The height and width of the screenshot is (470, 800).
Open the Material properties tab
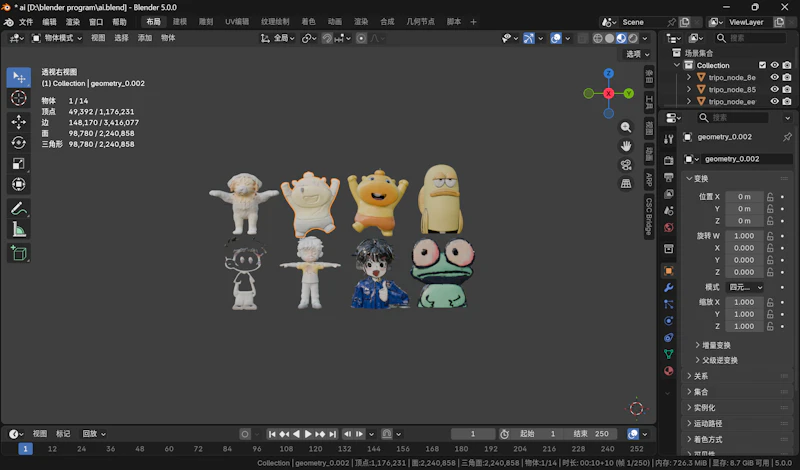click(x=668, y=371)
